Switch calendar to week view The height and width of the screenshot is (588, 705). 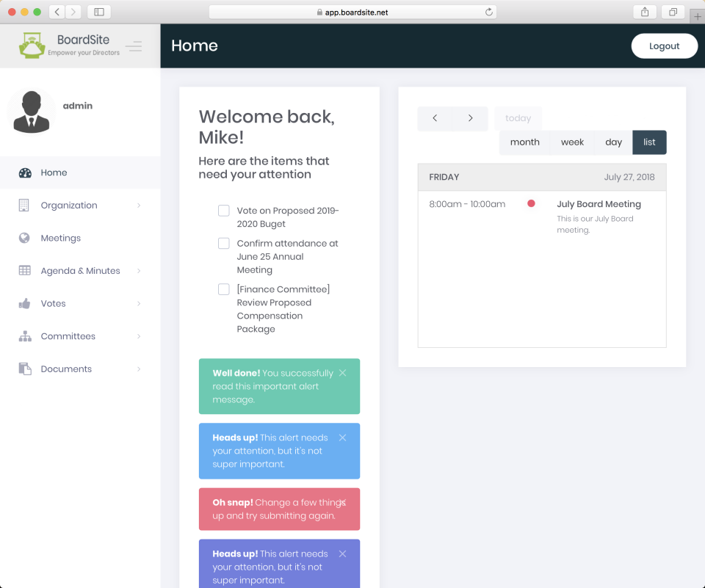click(x=572, y=142)
